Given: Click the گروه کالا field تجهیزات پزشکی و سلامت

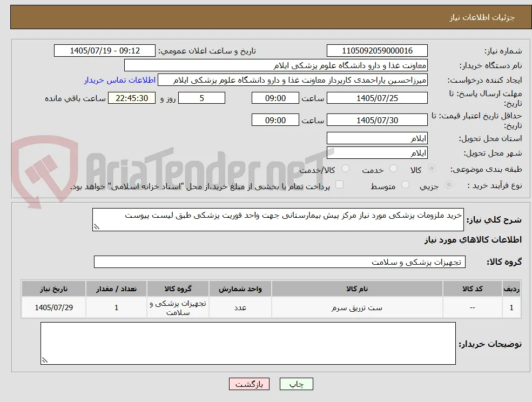Looking at the screenshot, I should click(280, 262).
